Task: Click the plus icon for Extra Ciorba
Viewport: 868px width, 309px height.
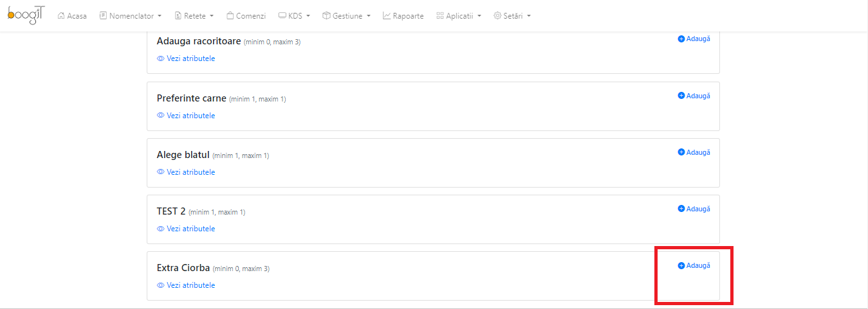Action: click(681, 265)
